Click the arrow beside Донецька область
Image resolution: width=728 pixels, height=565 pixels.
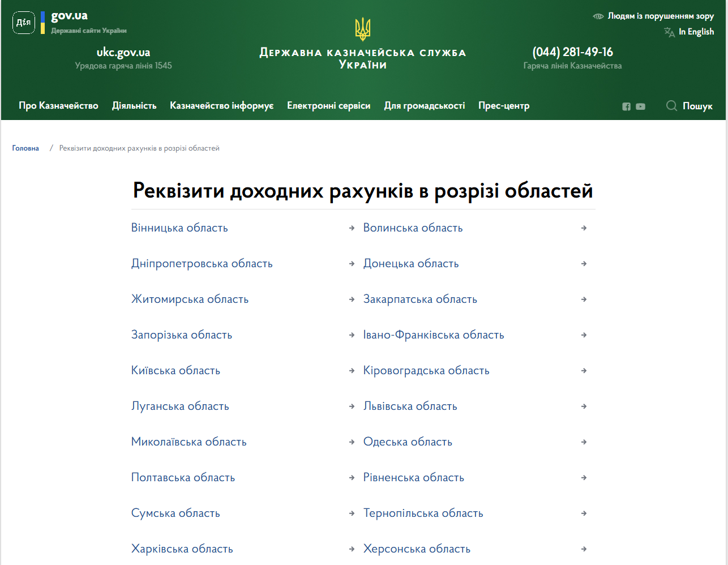[584, 264]
